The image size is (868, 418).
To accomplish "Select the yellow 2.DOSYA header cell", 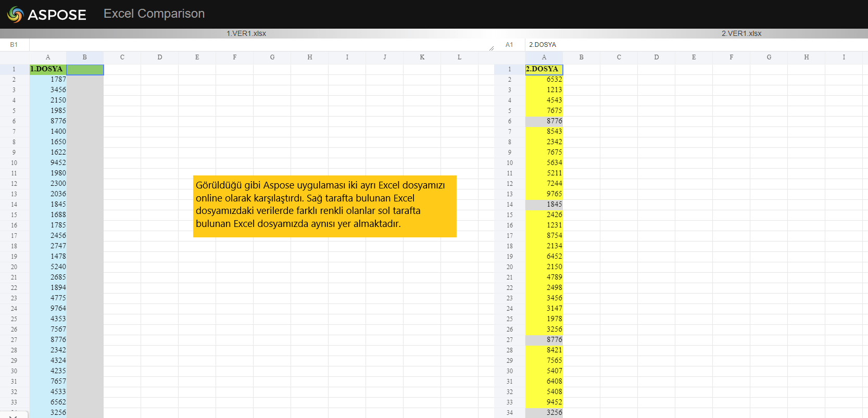I will (544, 69).
